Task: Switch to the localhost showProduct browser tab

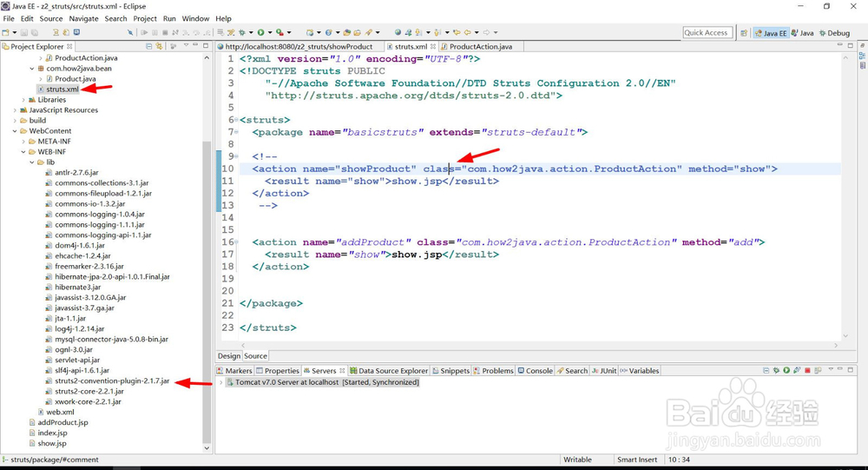Action: point(299,47)
